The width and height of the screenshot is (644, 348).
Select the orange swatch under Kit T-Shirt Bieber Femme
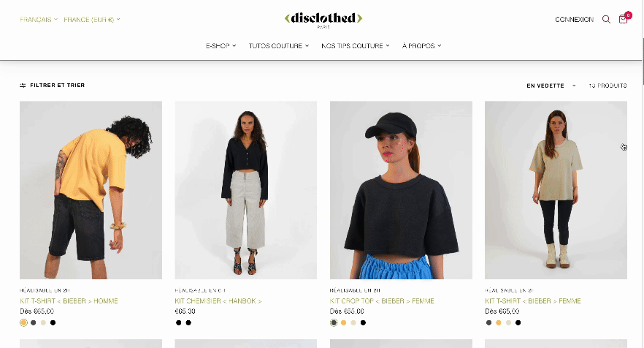pos(498,322)
